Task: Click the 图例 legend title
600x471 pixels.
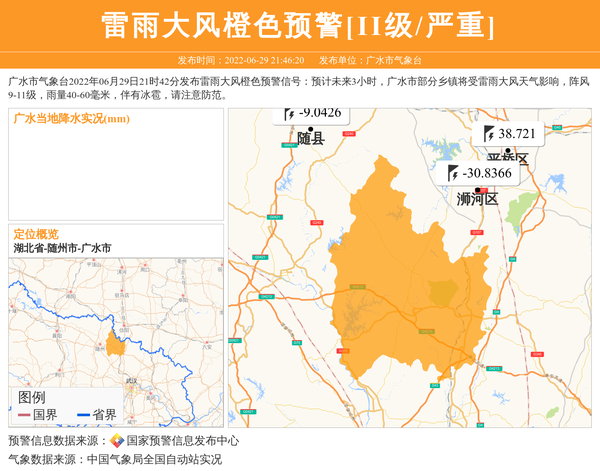Action: (32, 397)
